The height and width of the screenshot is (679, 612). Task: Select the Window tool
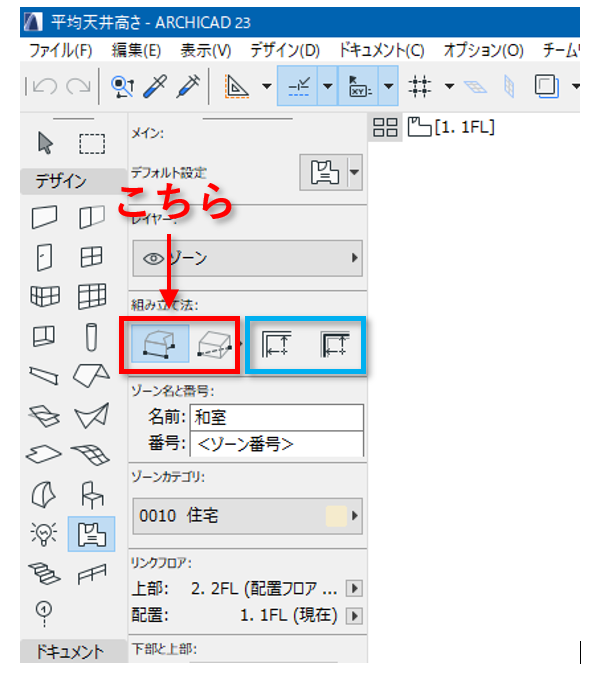[91, 257]
